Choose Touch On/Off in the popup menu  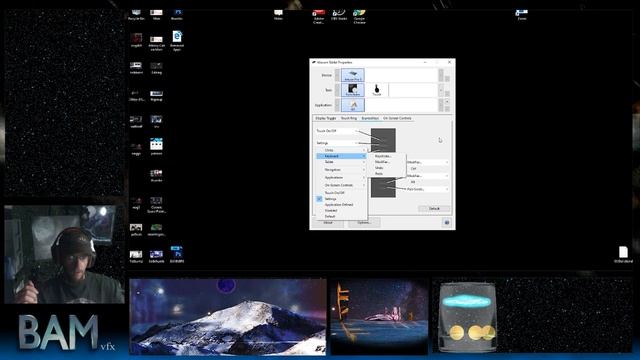tap(342, 193)
